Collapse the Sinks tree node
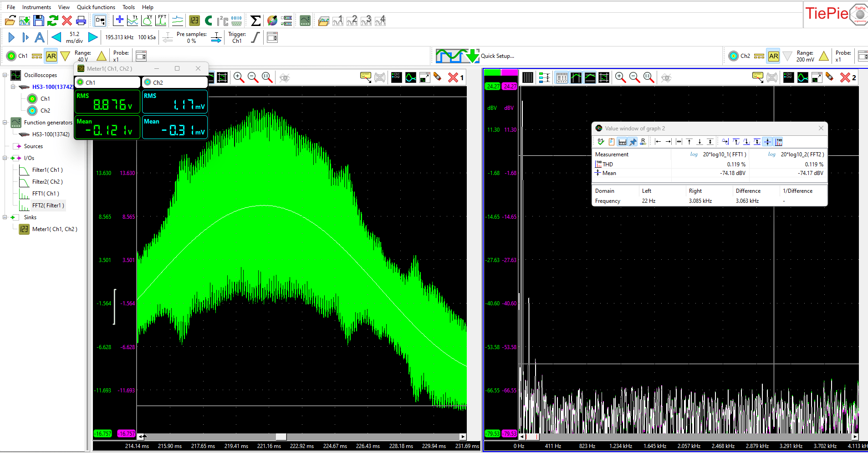868x453 pixels. 5,217
